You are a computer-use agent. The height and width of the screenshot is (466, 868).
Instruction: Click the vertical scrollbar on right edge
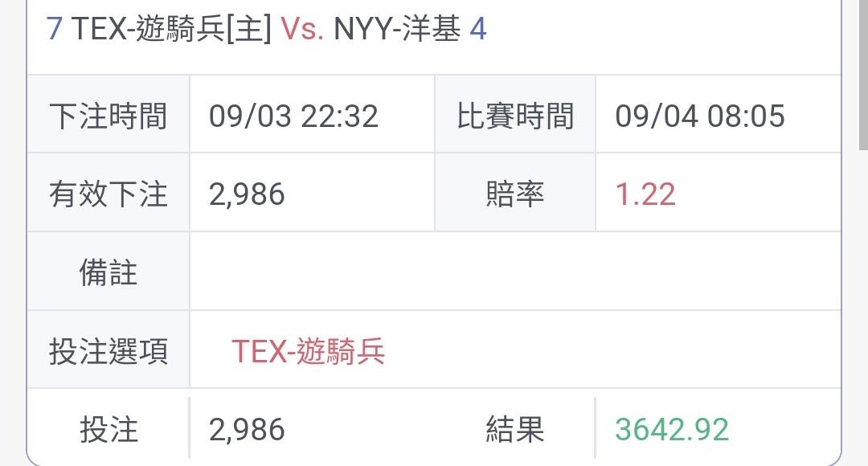[863, 75]
